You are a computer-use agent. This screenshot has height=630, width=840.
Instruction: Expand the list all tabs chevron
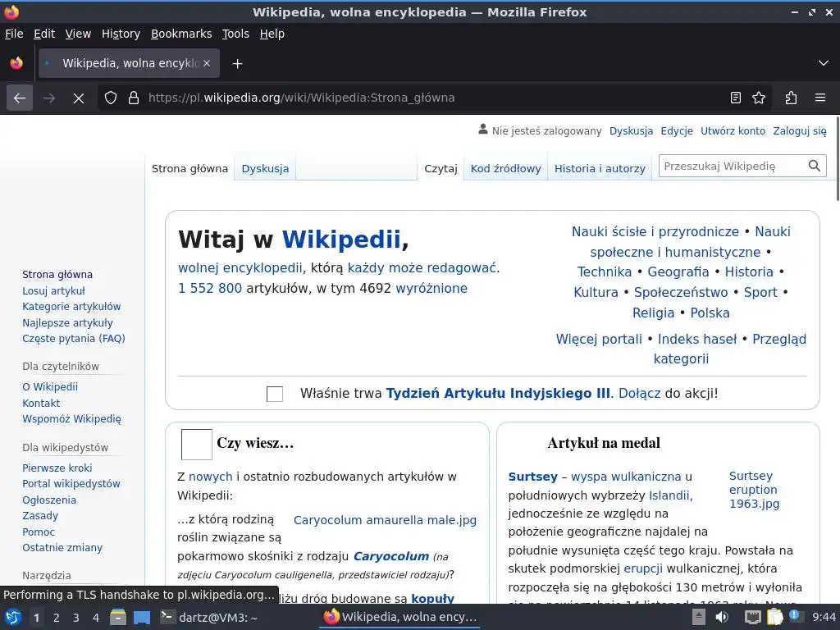pyautogui.click(x=824, y=63)
